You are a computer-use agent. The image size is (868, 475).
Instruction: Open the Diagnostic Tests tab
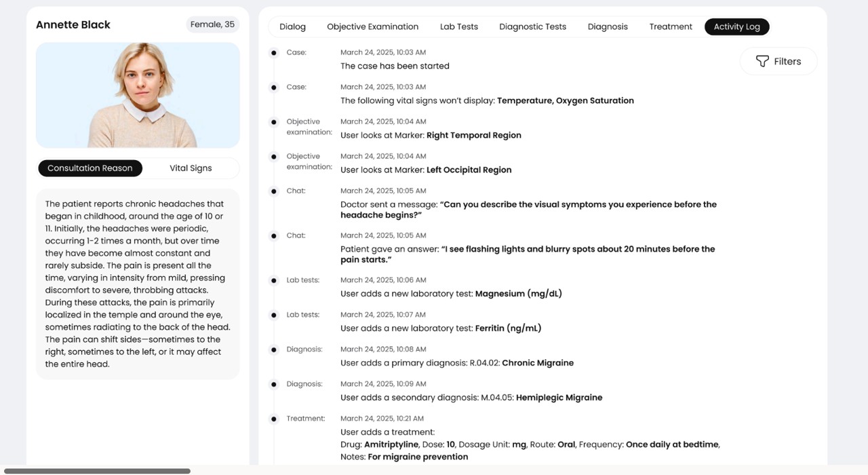point(532,26)
